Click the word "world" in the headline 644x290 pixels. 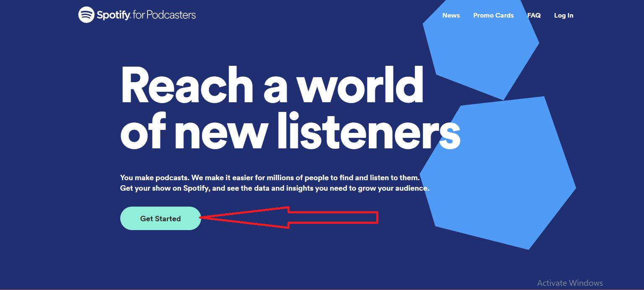pyautogui.click(x=360, y=85)
